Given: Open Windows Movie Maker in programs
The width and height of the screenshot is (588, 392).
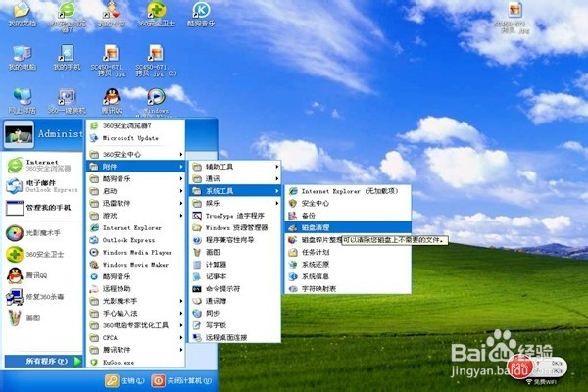Looking at the screenshot, I should coord(136,264).
